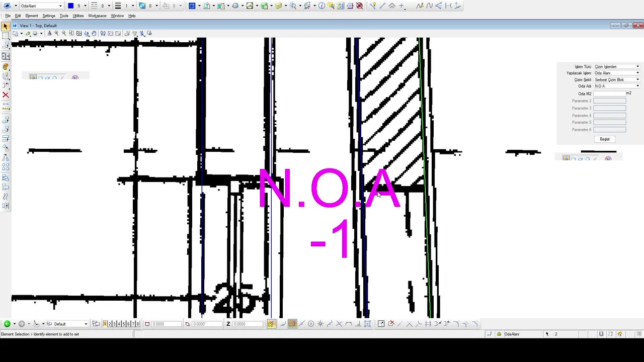644x362 pixels.
Task: Click the green Back arrow in status toolbar
Action: pos(7,324)
